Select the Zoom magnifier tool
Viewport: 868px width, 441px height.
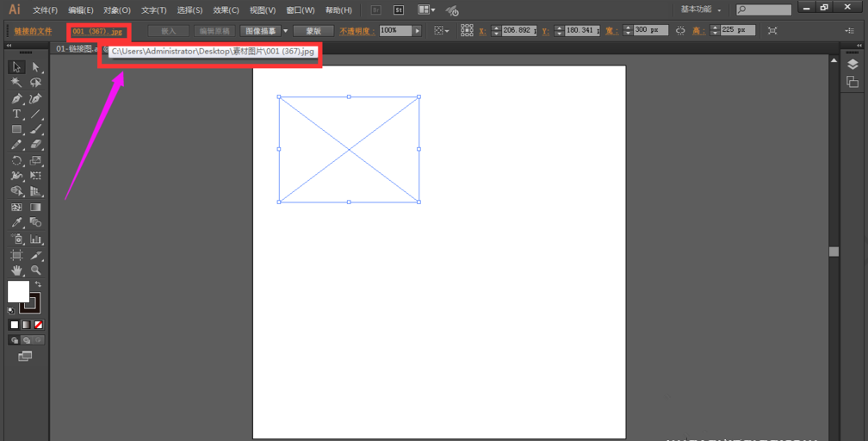pyautogui.click(x=36, y=270)
